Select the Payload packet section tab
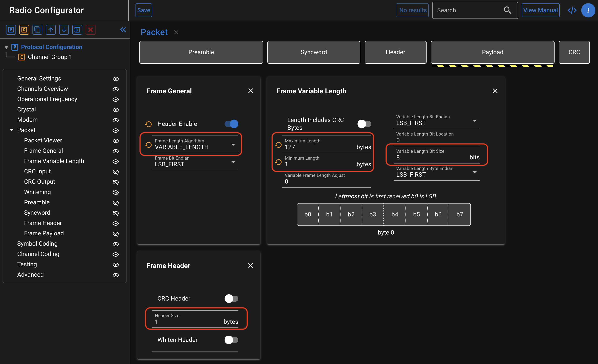Image resolution: width=598 pixels, height=364 pixels. pyautogui.click(x=492, y=52)
